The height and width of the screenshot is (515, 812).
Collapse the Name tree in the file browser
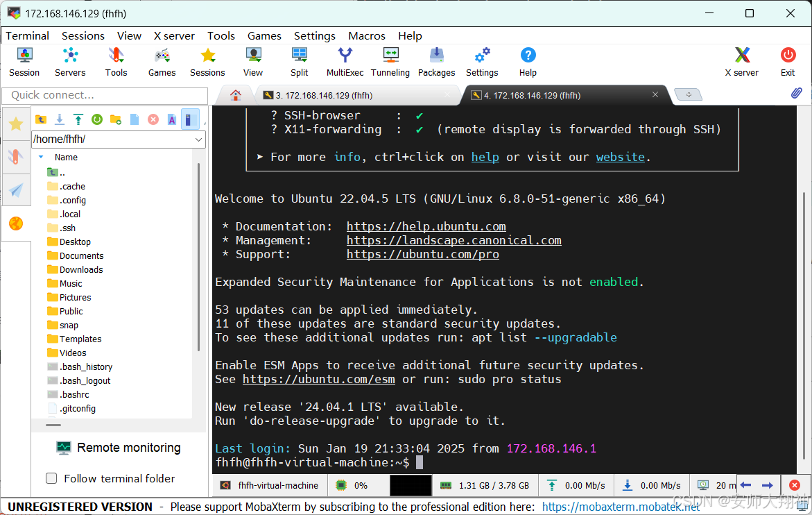tap(41, 157)
